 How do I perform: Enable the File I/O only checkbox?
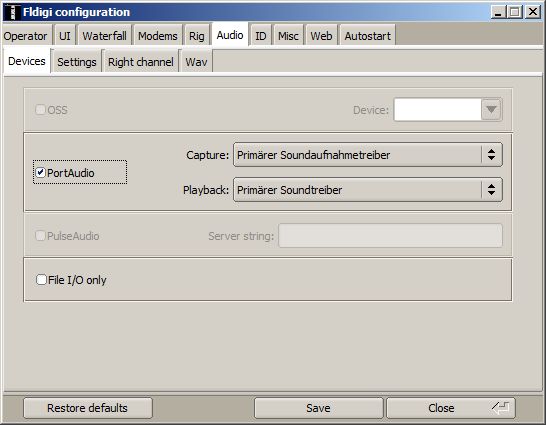tap(41, 280)
